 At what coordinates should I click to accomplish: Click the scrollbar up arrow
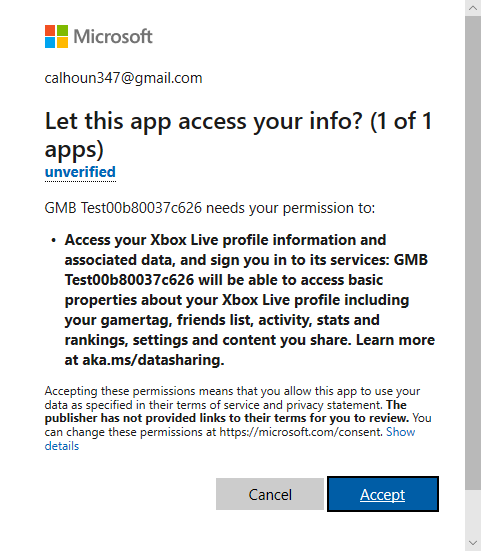473,8
